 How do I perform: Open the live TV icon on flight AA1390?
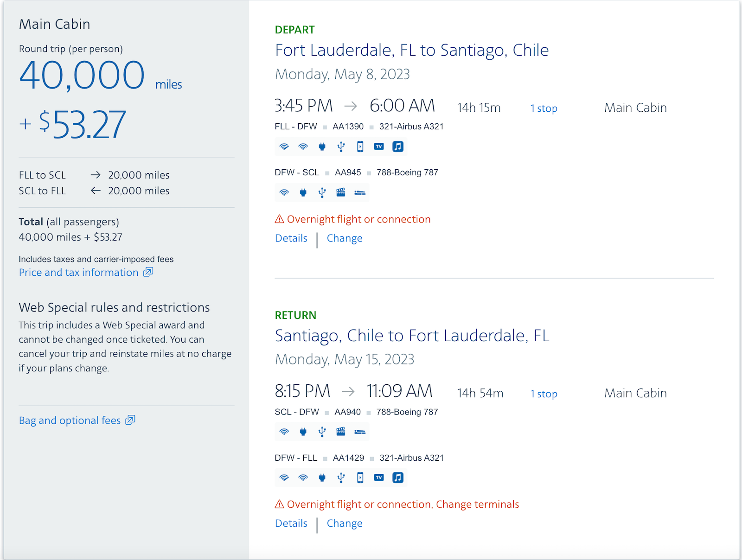[379, 146]
